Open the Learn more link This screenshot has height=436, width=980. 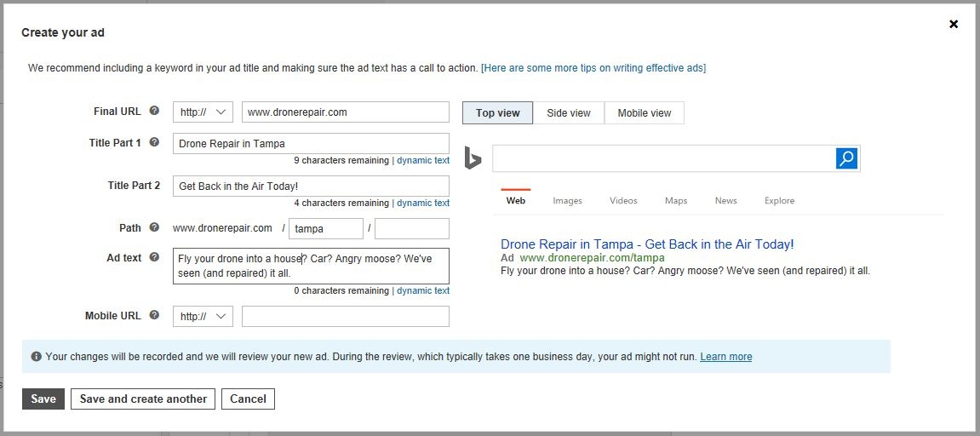point(725,357)
